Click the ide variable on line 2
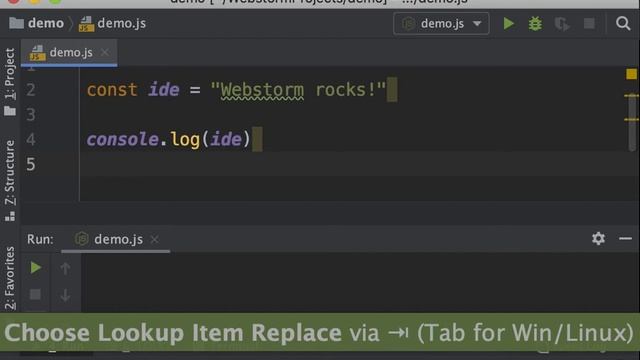This screenshot has width=640, height=360. [163, 90]
